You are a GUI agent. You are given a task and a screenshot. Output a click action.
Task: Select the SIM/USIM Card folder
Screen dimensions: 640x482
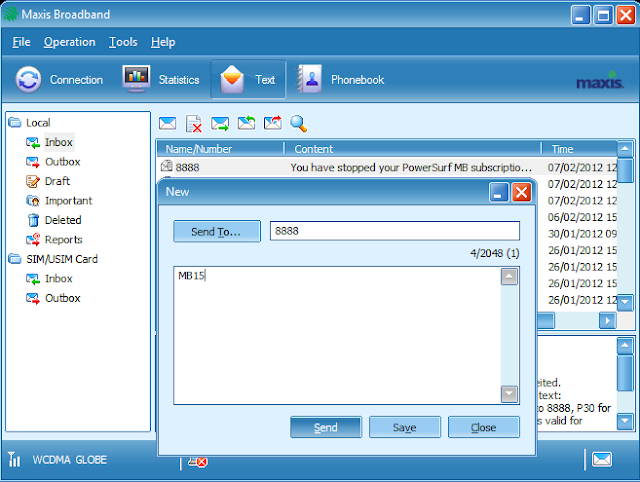coord(62,259)
